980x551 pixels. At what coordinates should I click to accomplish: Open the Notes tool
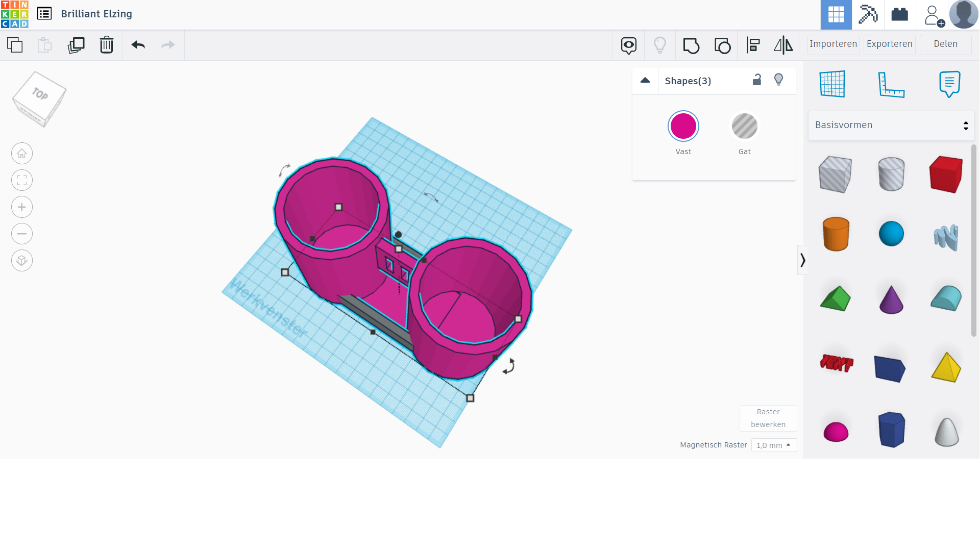pos(949,84)
